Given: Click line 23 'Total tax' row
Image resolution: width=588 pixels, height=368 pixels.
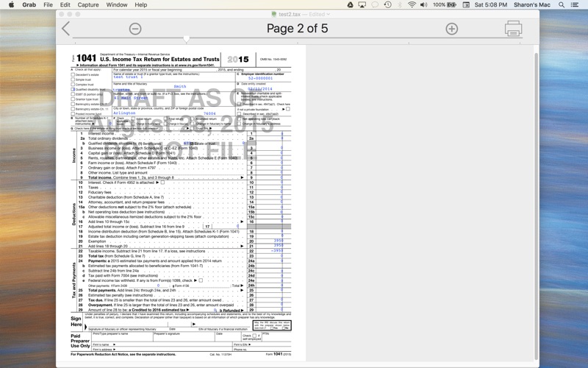Looking at the screenshot, I should (181, 255).
